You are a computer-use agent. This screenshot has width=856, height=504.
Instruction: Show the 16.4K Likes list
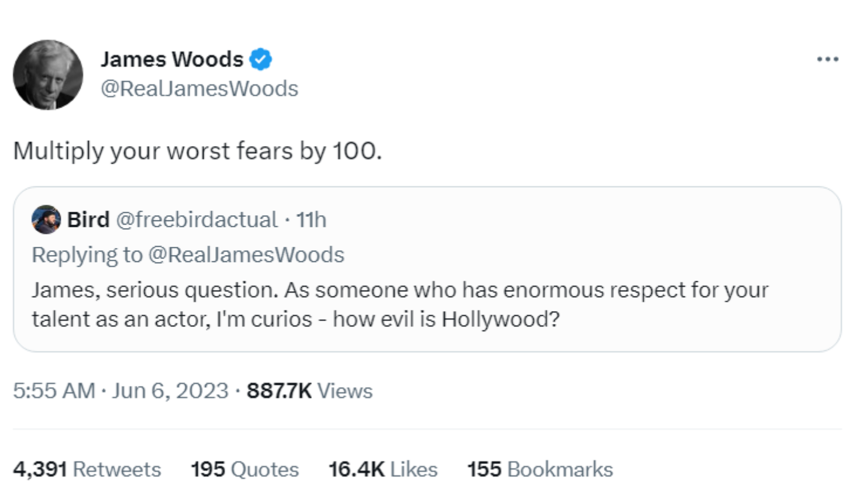382,470
